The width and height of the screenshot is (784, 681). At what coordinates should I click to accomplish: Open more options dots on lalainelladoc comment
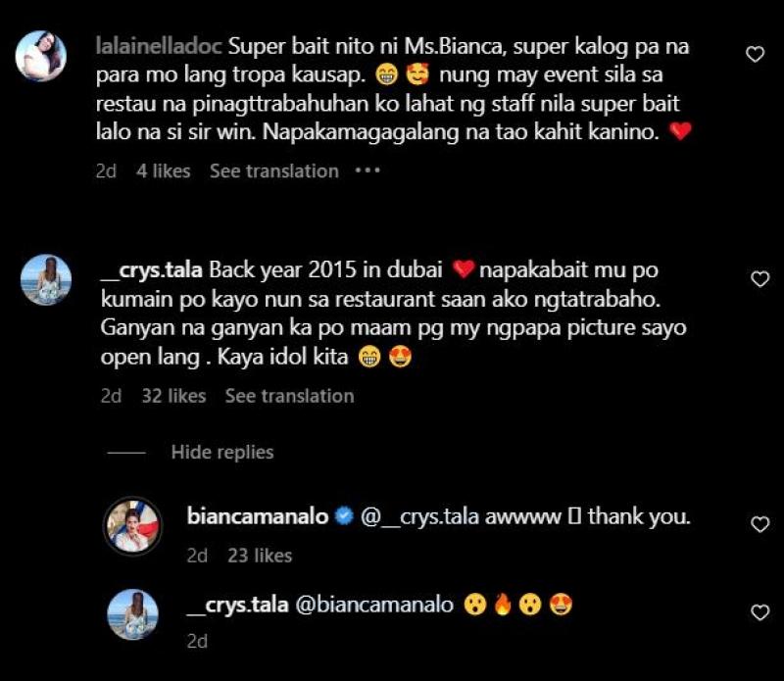click(367, 171)
